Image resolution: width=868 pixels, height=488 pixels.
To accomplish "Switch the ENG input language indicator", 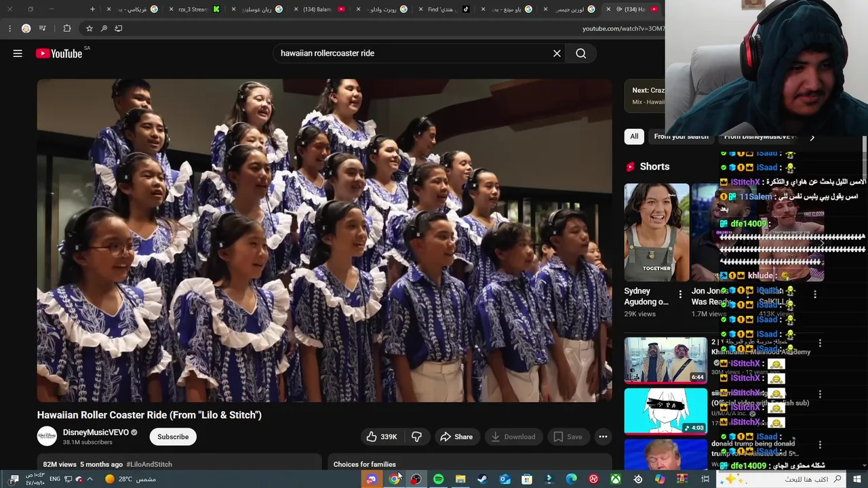I will (x=54, y=479).
